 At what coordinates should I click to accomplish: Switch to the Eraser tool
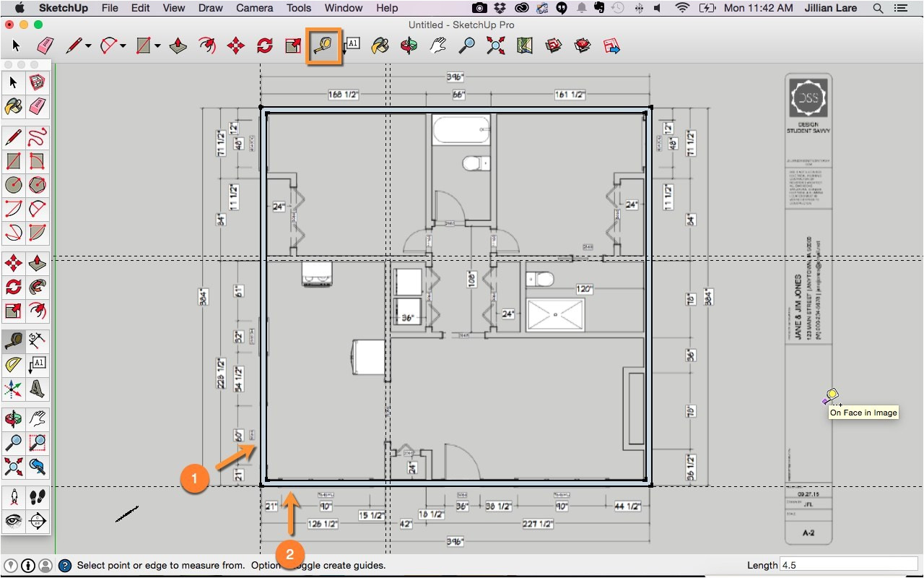click(45, 45)
